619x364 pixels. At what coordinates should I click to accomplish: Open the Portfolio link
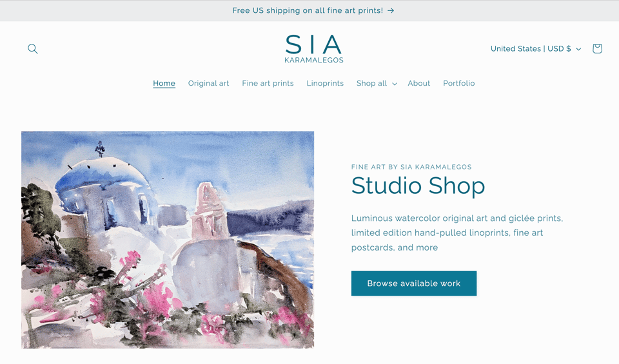click(x=458, y=83)
